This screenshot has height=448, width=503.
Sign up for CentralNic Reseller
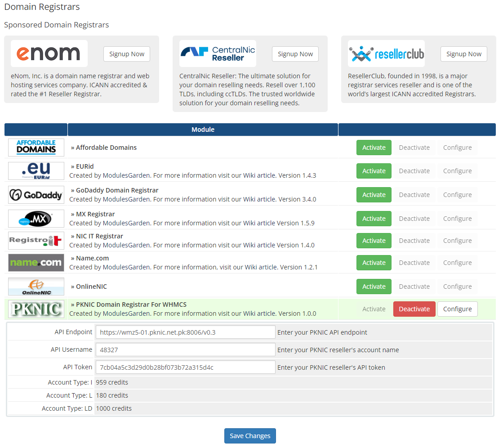(295, 54)
